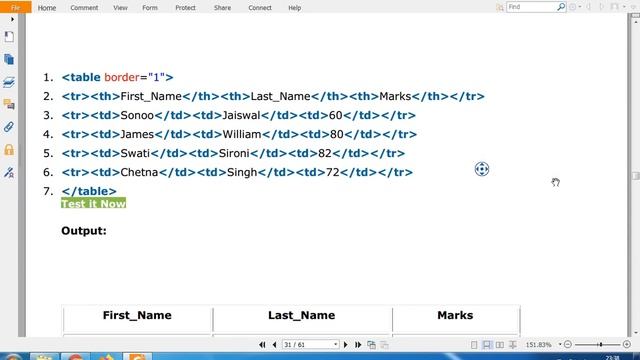Click the Marks table header cell
This screenshot has width=640, height=360.
456,319
